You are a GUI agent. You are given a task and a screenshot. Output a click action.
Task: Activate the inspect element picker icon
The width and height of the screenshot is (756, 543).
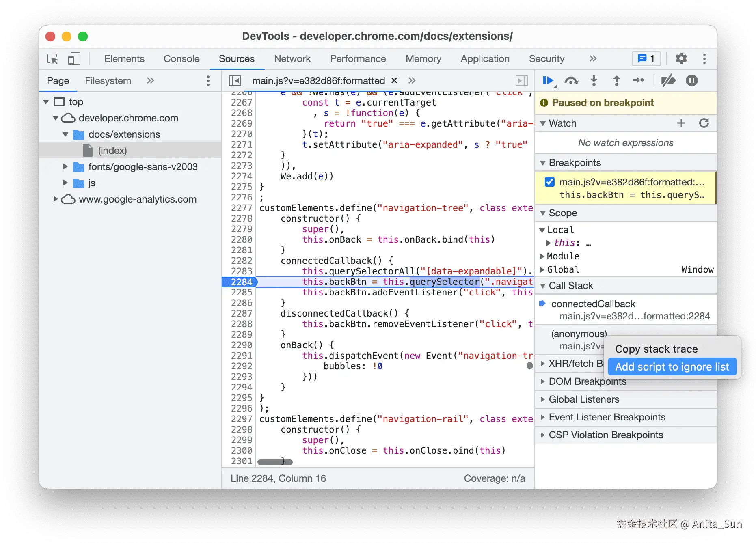click(52, 59)
